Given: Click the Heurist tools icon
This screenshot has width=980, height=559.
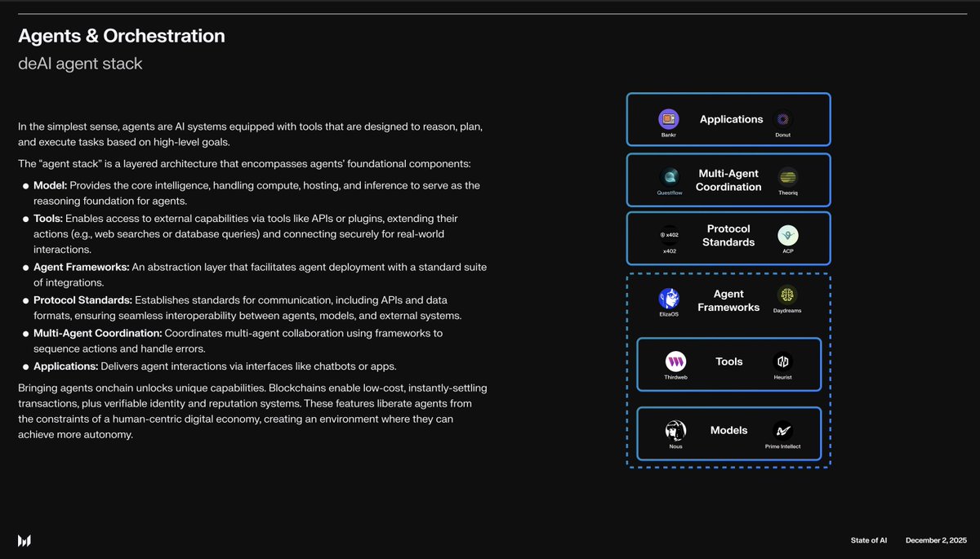Looking at the screenshot, I should [783, 359].
